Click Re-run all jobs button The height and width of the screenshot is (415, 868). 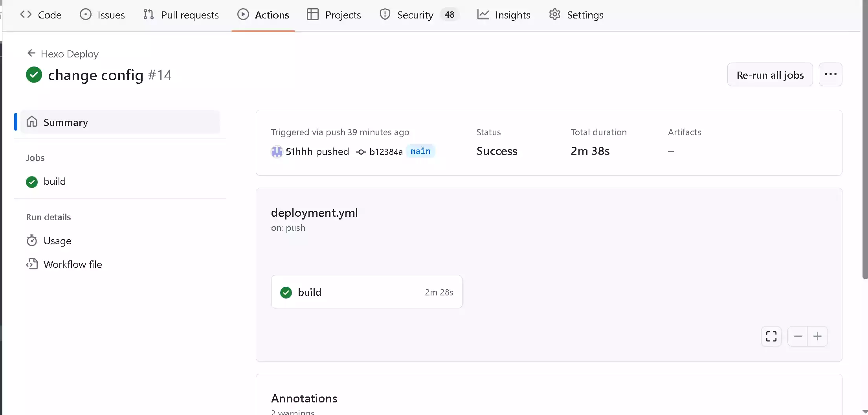coord(770,75)
